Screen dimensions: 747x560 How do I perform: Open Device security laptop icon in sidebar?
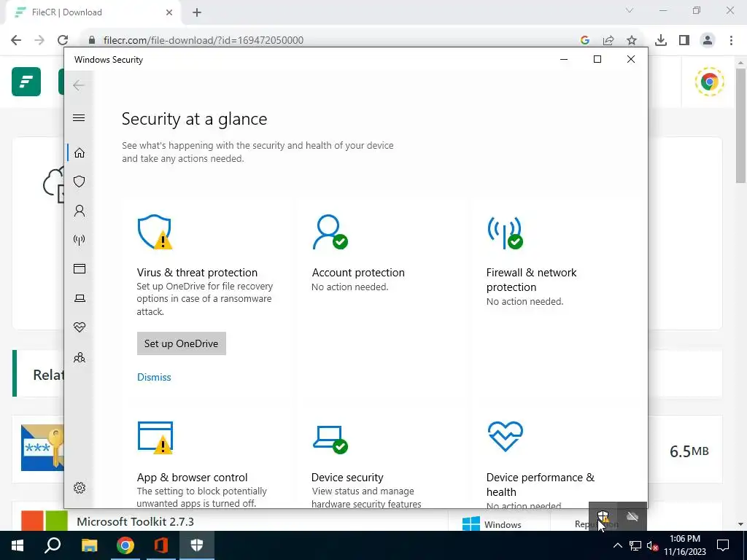tap(80, 298)
